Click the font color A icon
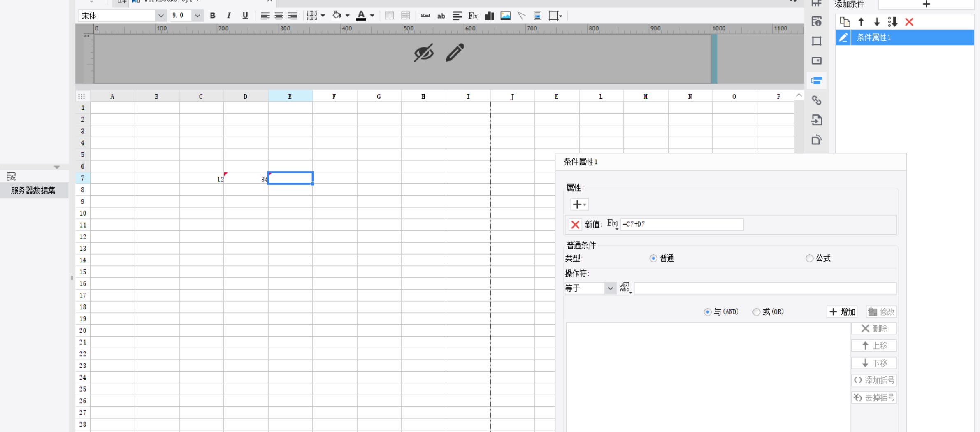980x432 pixels. 361,16
